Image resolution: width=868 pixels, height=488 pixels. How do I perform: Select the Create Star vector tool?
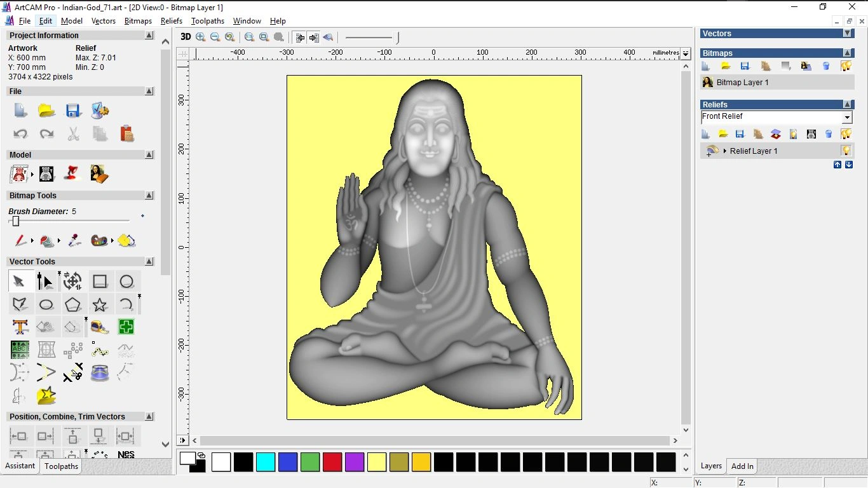tap(100, 304)
